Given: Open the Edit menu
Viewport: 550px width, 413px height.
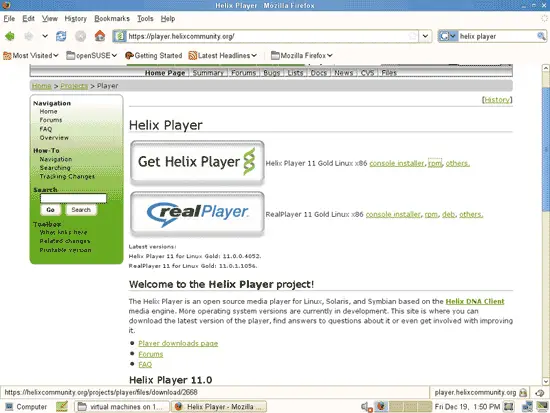Looking at the screenshot, I should pyautogui.click(x=28, y=19).
